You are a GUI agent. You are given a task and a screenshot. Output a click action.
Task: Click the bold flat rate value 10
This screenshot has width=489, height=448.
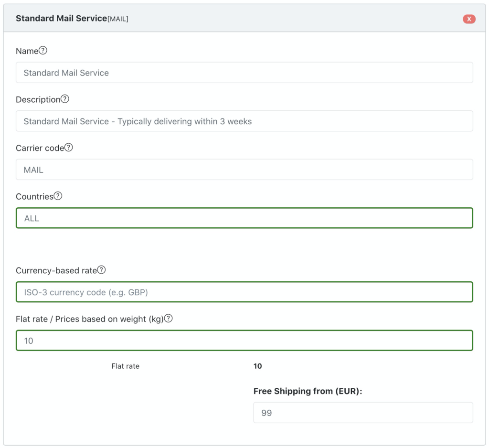[x=257, y=366]
